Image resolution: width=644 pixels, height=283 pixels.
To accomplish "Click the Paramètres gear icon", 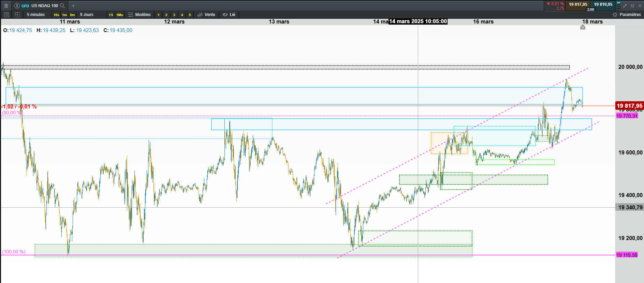I will [x=615, y=15].
